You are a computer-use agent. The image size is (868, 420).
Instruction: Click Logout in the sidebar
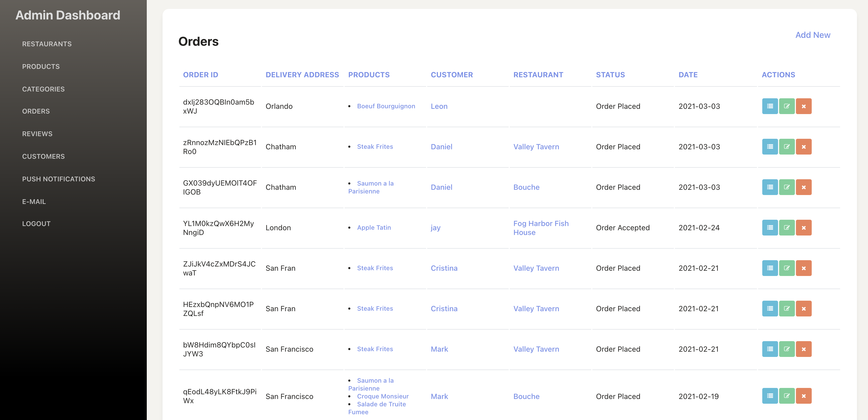(x=36, y=224)
